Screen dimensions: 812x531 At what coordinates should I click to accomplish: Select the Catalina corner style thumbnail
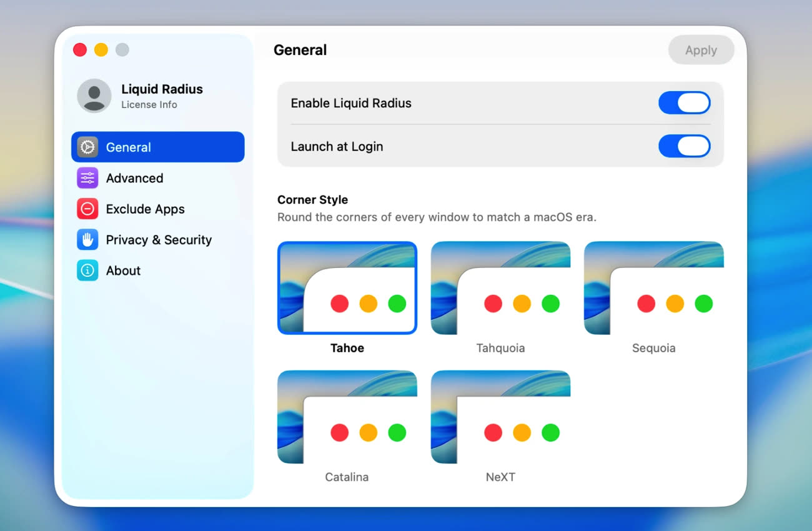pyautogui.click(x=347, y=417)
